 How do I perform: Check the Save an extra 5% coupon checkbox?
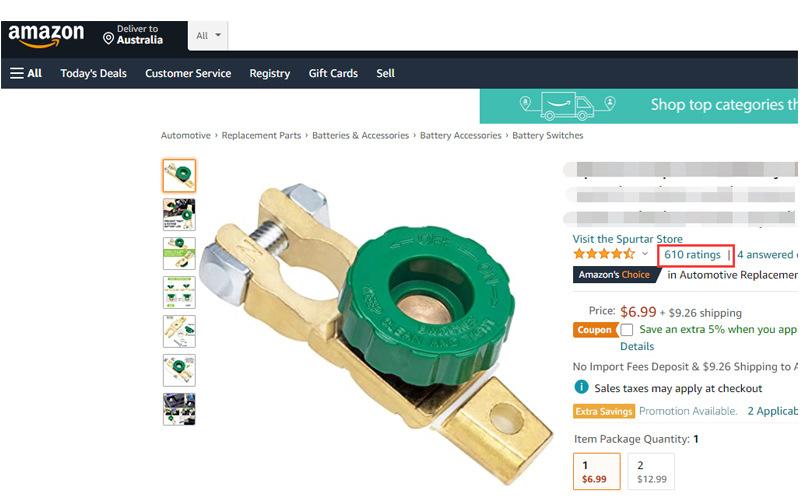627,330
